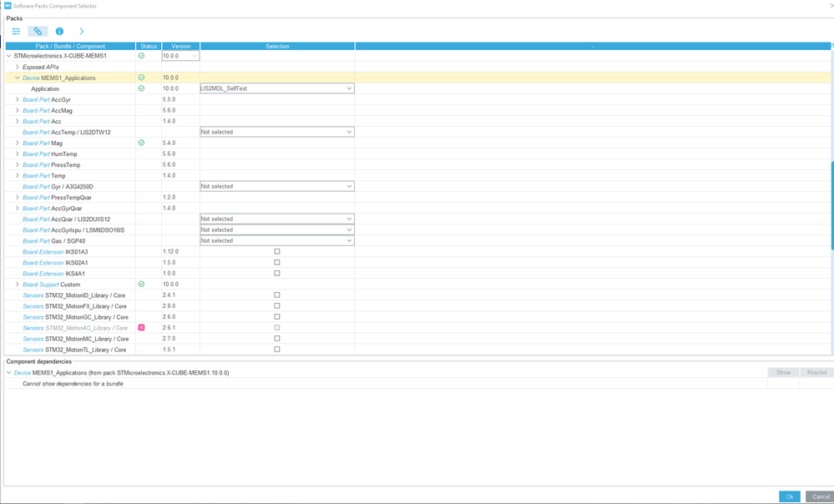Click the Resolve dependencies button
834x504 pixels.
tap(817, 373)
